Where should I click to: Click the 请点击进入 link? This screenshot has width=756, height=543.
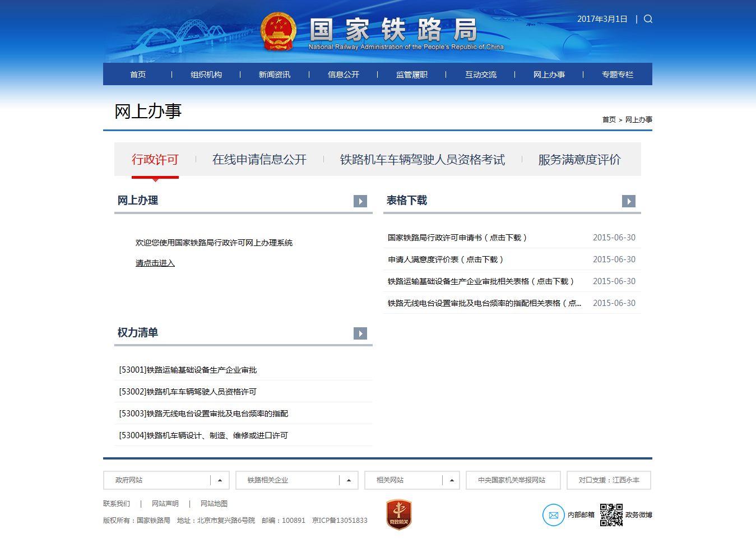tap(155, 263)
